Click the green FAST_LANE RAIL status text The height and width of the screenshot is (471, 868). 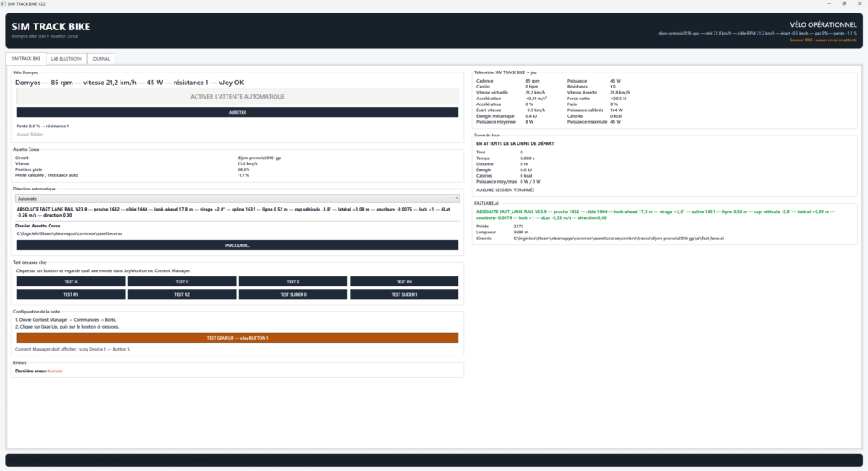(656, 215)
